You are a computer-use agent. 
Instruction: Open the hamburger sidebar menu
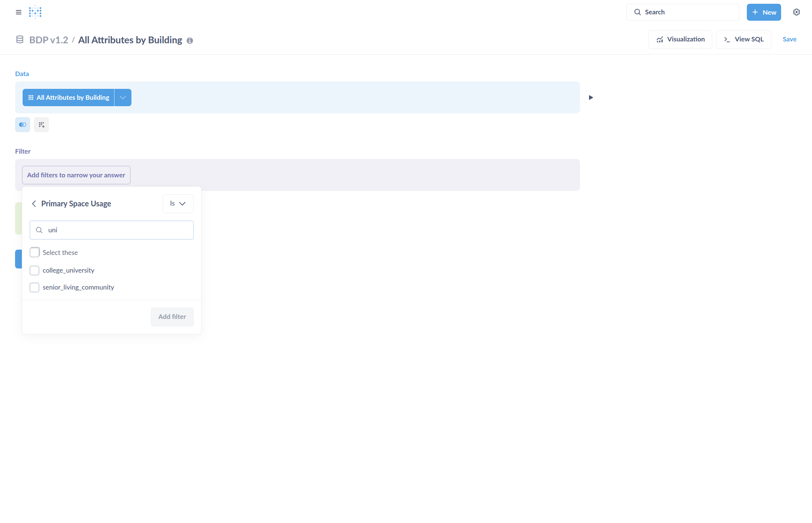click(18, 12)
